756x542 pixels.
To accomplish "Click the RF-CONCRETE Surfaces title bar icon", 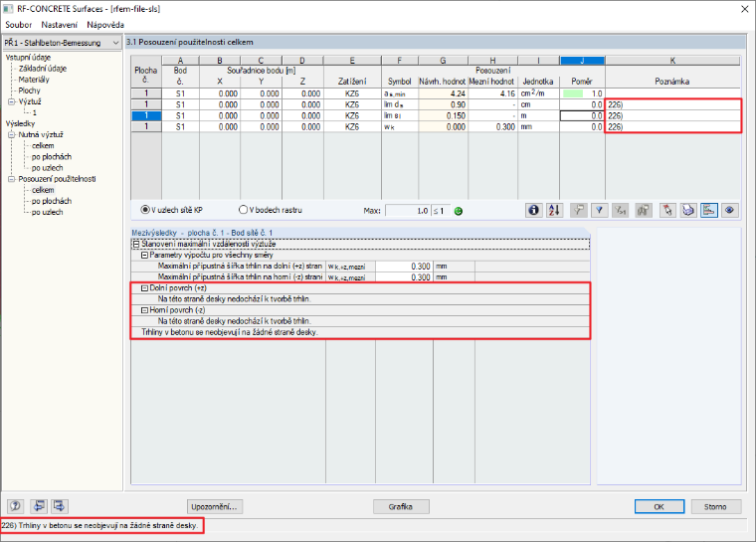I will (x=8, y=9).
